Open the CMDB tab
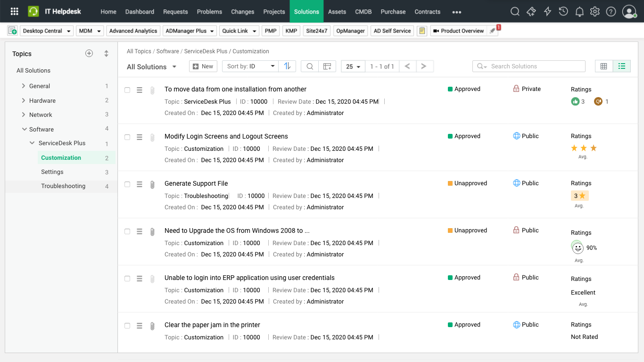 [363, 11]
